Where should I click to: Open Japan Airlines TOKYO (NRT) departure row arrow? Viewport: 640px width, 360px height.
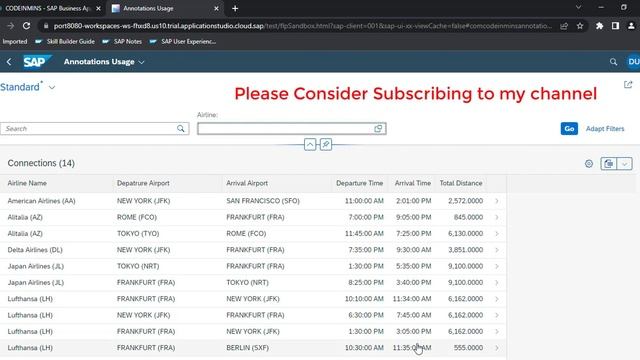tap(497, 266)
